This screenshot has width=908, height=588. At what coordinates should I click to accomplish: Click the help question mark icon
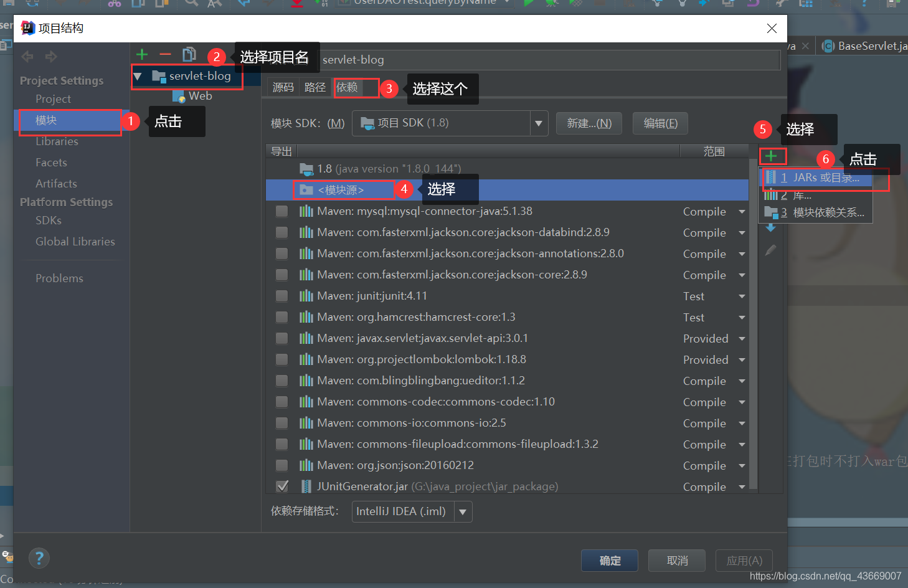39,558
